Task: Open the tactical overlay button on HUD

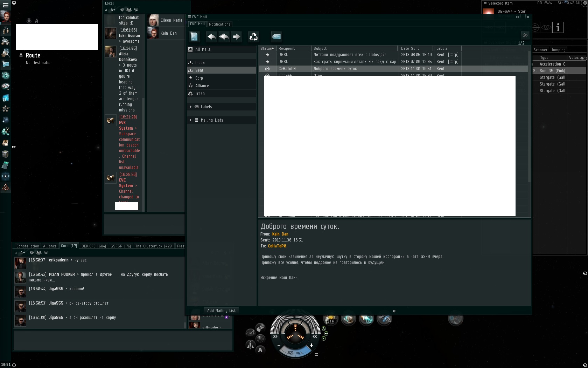Action: 250,333
